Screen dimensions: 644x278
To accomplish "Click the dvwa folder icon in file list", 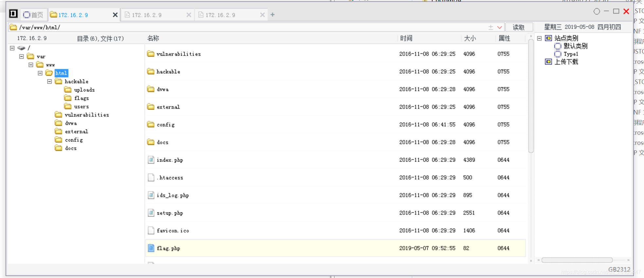I will tap(151, 89).
